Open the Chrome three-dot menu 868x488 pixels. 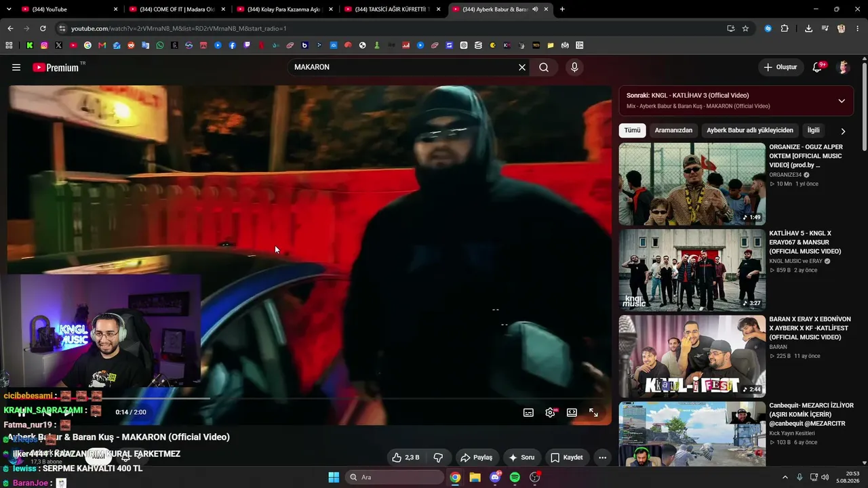pos(856,28)
